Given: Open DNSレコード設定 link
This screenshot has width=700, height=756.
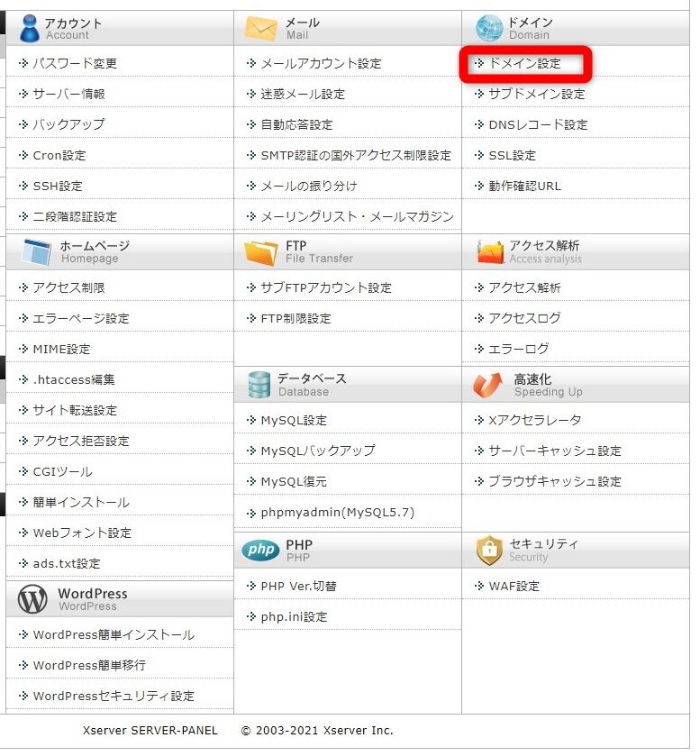Looking at the screenshot, I should 539,125.
